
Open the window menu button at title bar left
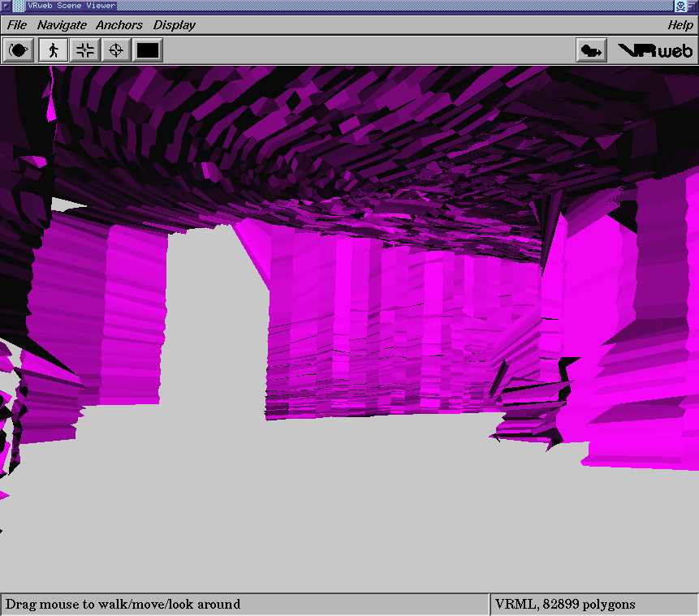[x=6, y=6]
